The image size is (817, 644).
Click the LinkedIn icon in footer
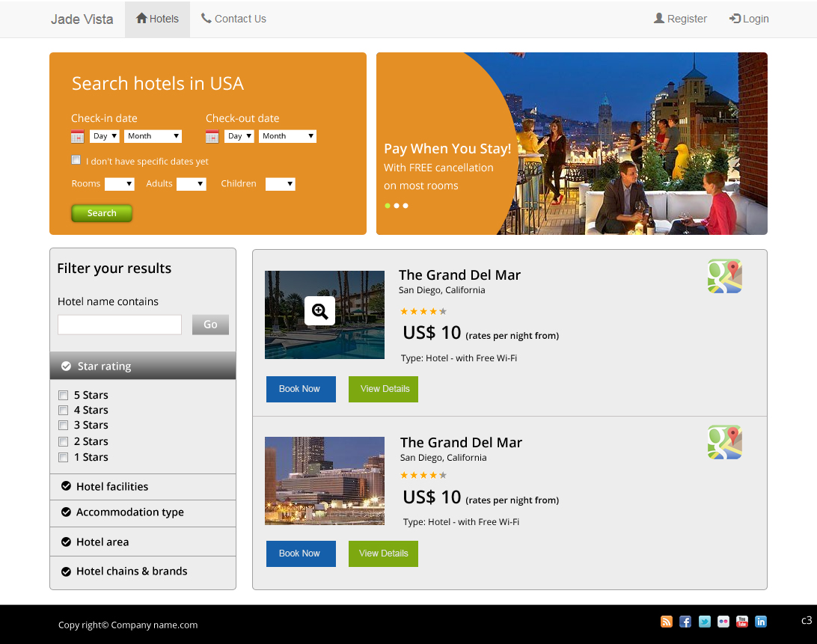click(761, 621)
